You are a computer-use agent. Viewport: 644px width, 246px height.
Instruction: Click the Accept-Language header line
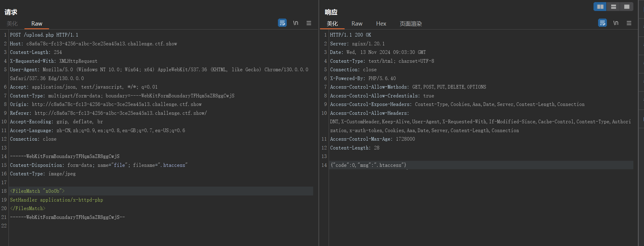pos(98,130)
